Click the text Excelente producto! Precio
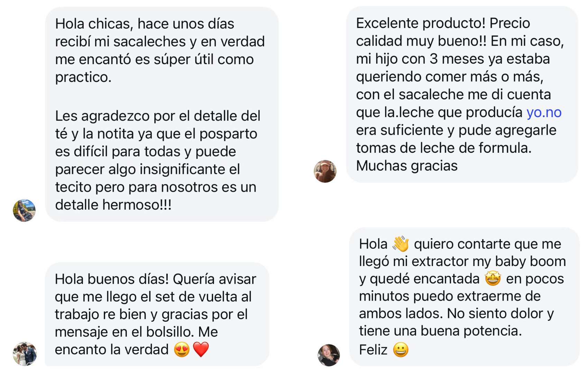Image resolution: width=588 pixels, height=374 pixels. point(443,23)
